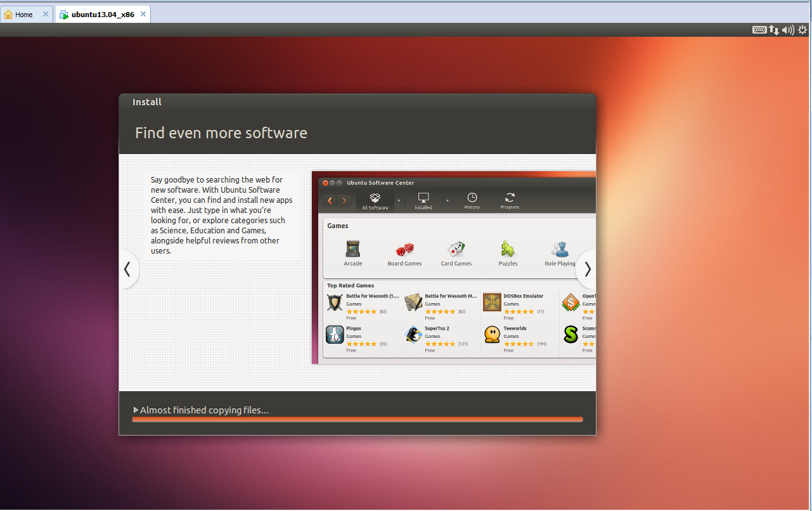
Task: Choose the Card Games icon
Action: [x=456, y=249]
